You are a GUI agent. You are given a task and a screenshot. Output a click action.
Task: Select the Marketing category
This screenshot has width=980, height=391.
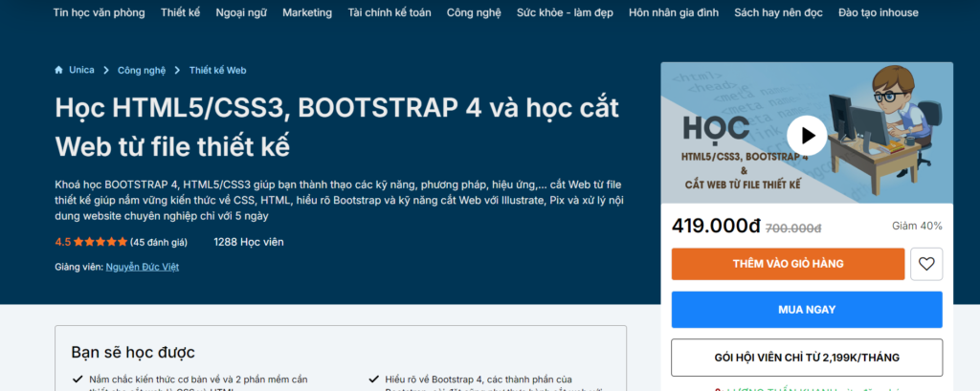(307, 12)
